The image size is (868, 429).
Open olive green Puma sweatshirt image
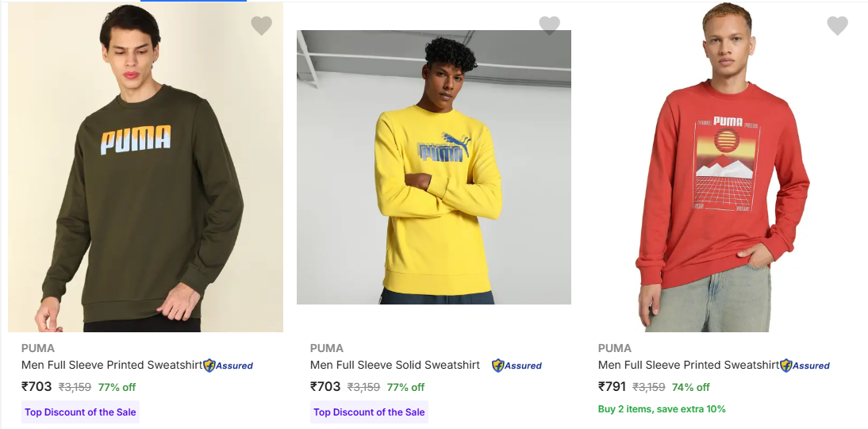[x=145, y=167]
